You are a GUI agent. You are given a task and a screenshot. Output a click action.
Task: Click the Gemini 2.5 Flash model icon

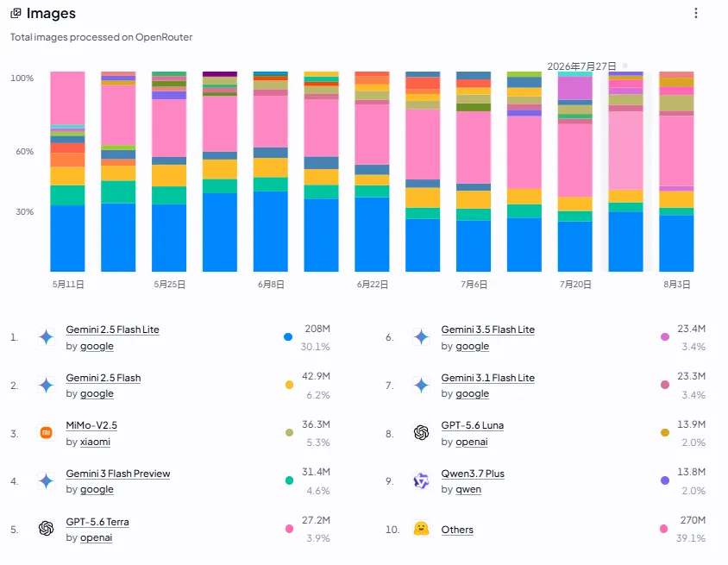(x=46, y=386)
